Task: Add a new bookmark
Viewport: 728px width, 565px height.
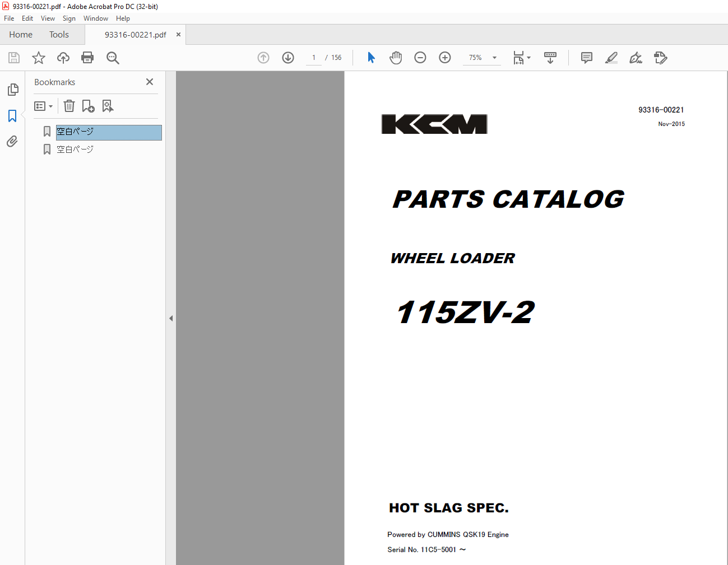Action: 88,106
